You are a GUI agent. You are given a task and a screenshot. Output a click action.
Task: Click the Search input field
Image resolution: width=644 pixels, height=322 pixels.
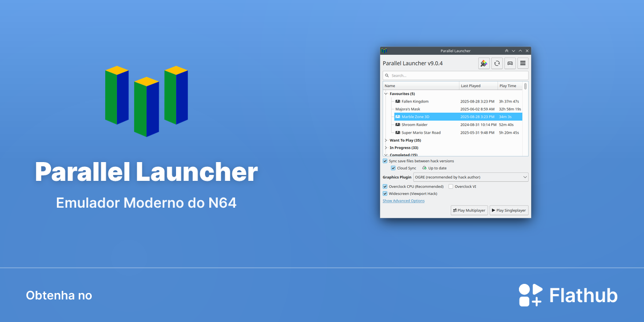tap(456, 76)
